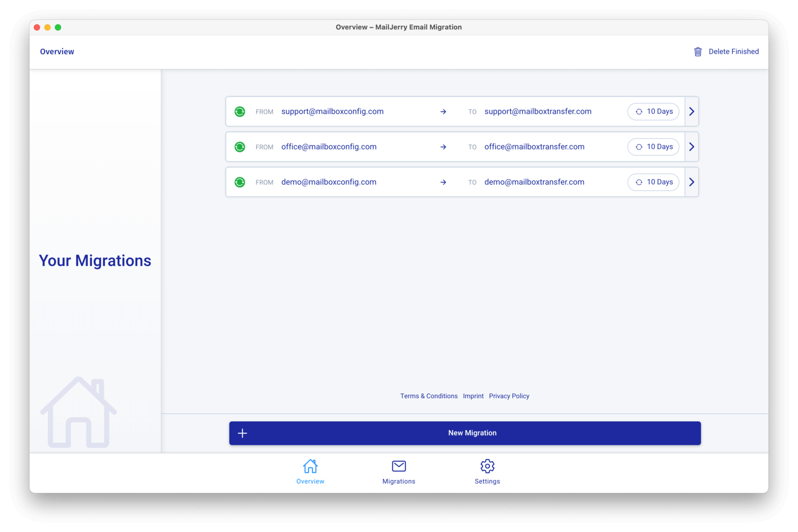Screen dimensions: 798x532
Task: Minimize the window with the yellow button
Action: 47,27
